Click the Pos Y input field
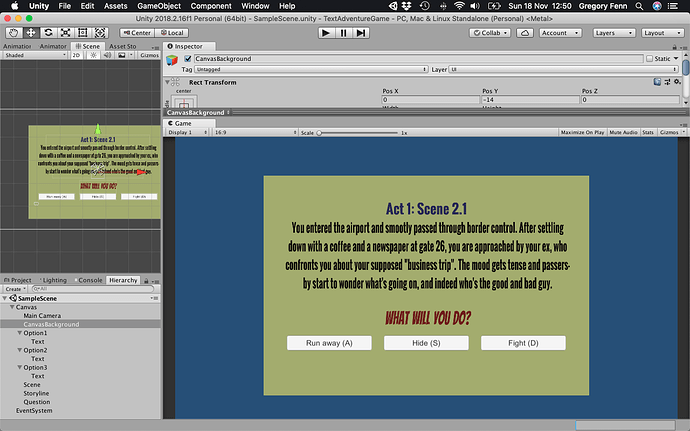The image size is (690, 431). point(530,99)
